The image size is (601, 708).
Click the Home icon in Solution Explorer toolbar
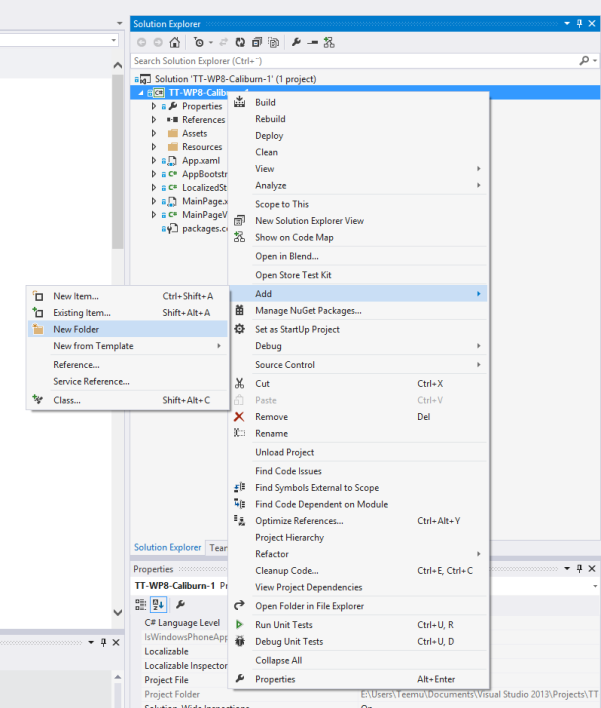[174, 42]
